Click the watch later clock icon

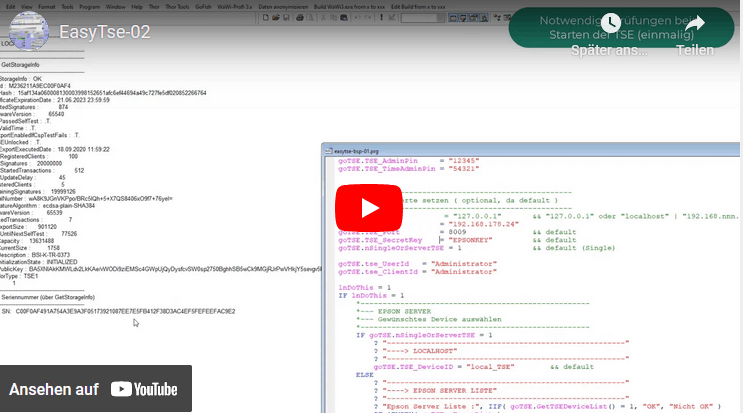tap(611, 23)
